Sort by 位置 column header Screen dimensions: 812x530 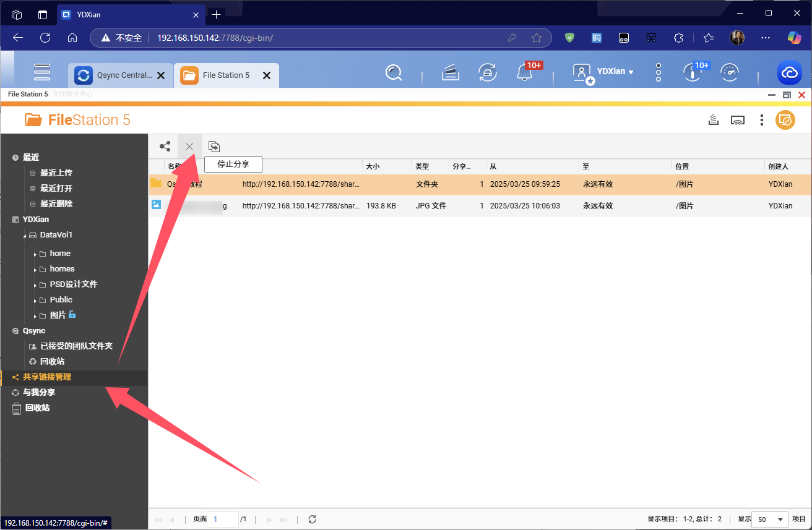682,166
